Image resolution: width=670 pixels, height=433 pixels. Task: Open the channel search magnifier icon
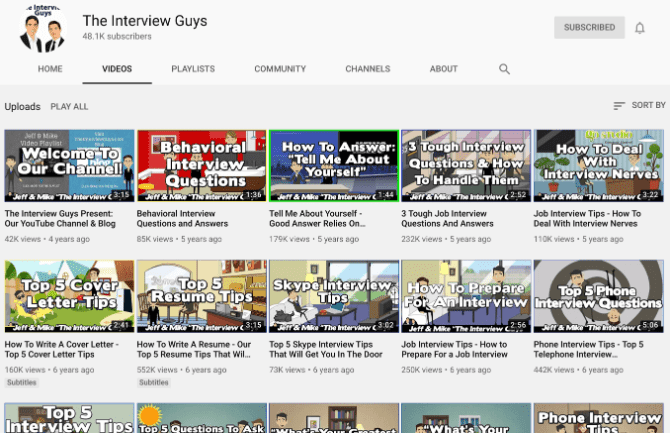click(x=504, y=69)
